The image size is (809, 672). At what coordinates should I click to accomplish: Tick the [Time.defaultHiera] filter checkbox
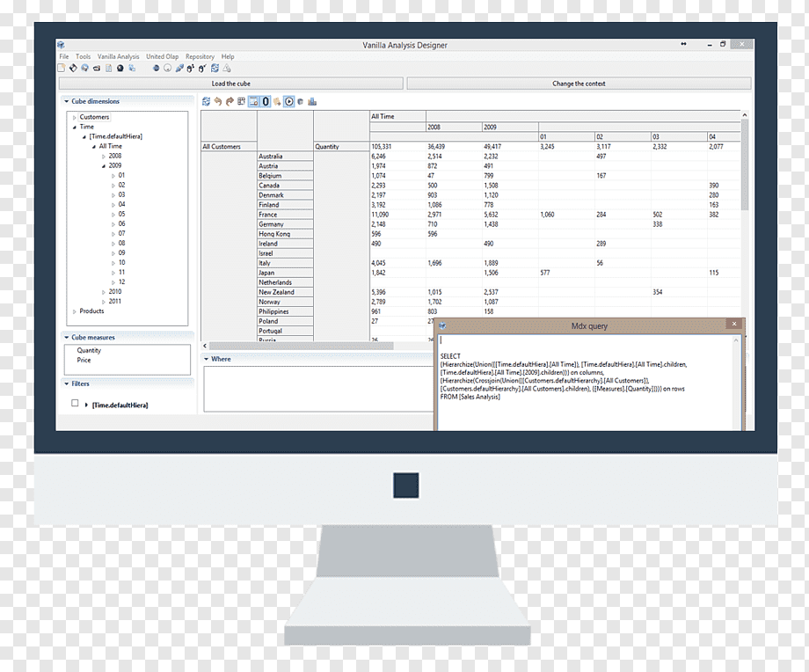point(75,403)
